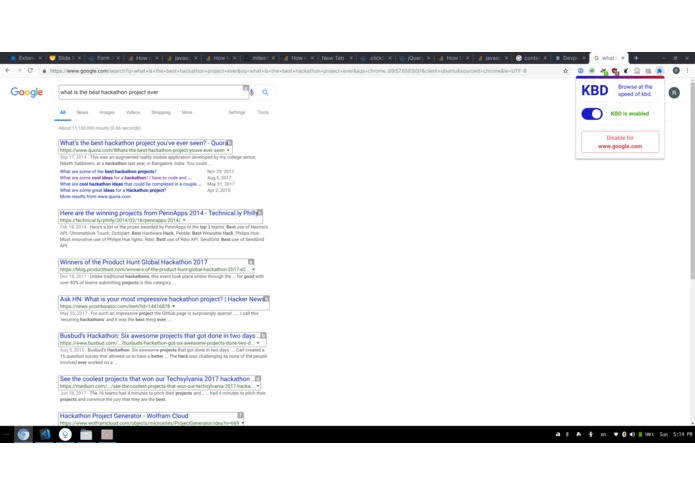Click 'What are cool hackathon ideas' sublink
The width and height of the screenshot is (695, 494).
(x=131, y=184)
